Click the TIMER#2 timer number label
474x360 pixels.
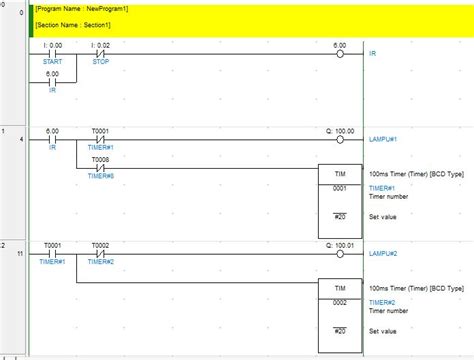382,303
